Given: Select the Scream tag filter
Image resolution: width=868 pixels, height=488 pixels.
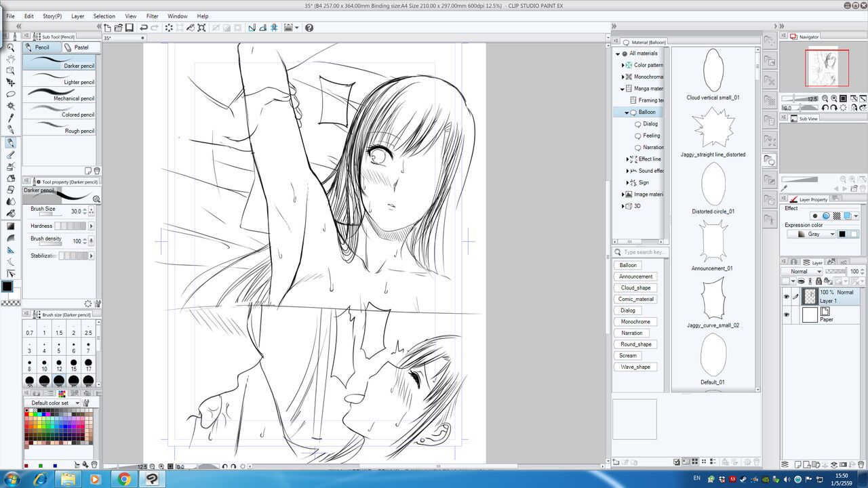Looking at the screenshot, I should [628, 356].
